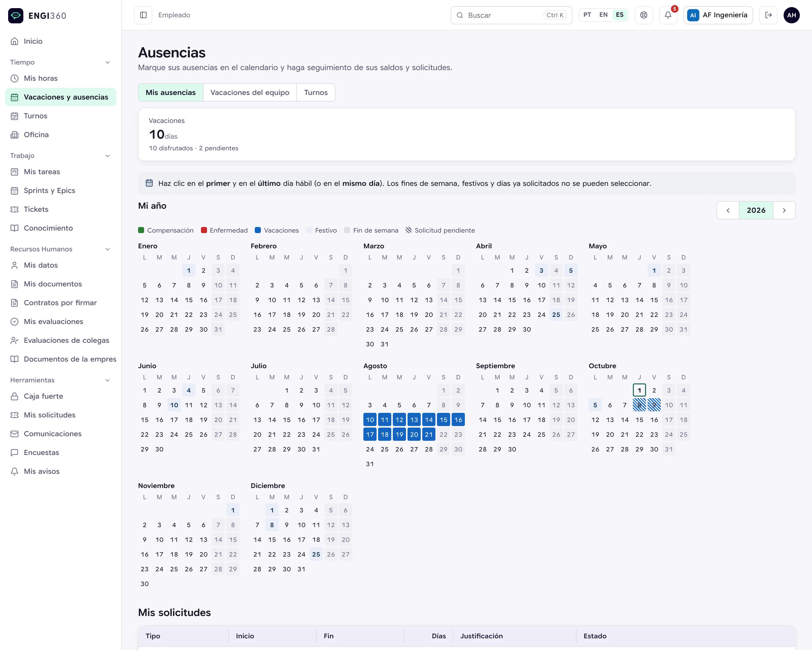
Task: Go to next year
Action: 784,210
